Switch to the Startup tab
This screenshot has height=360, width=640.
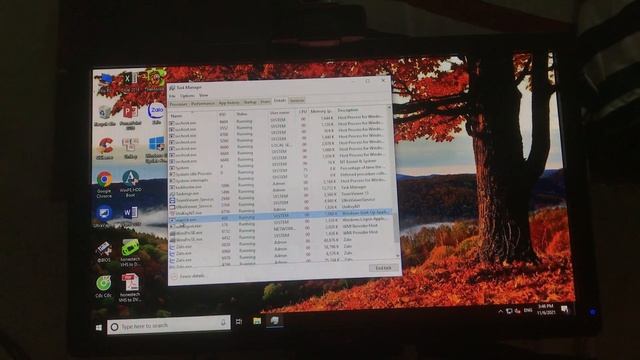(x=250, y=102)
